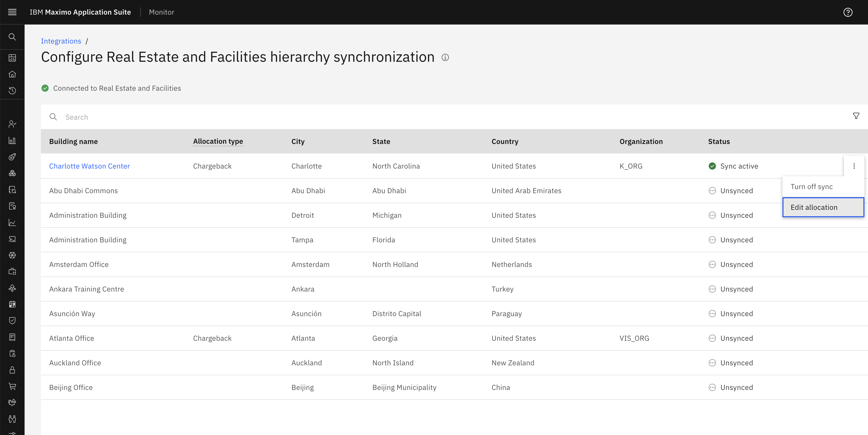
Task: Open the briefcase portfolio sidebar icon
Action: pos(12,272)
